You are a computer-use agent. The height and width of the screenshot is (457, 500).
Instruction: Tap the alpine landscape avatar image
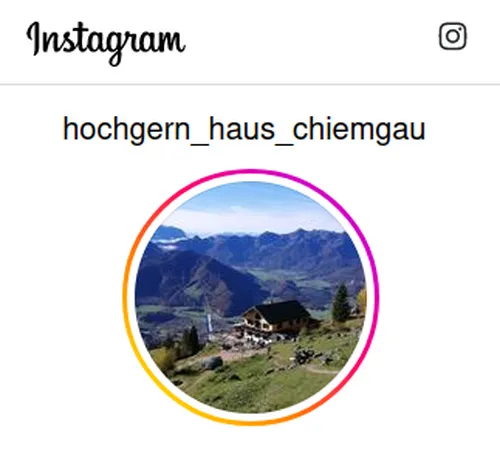tap(251, 297)
